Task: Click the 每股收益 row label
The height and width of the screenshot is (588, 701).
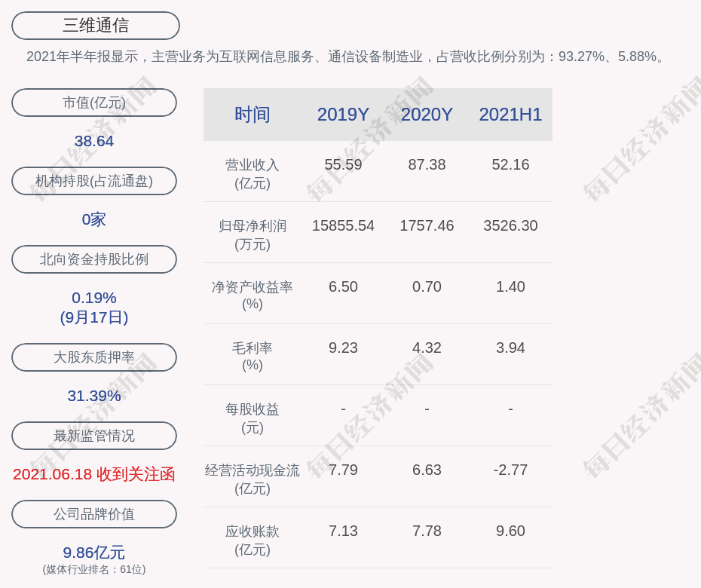Action: pos(253,418)
